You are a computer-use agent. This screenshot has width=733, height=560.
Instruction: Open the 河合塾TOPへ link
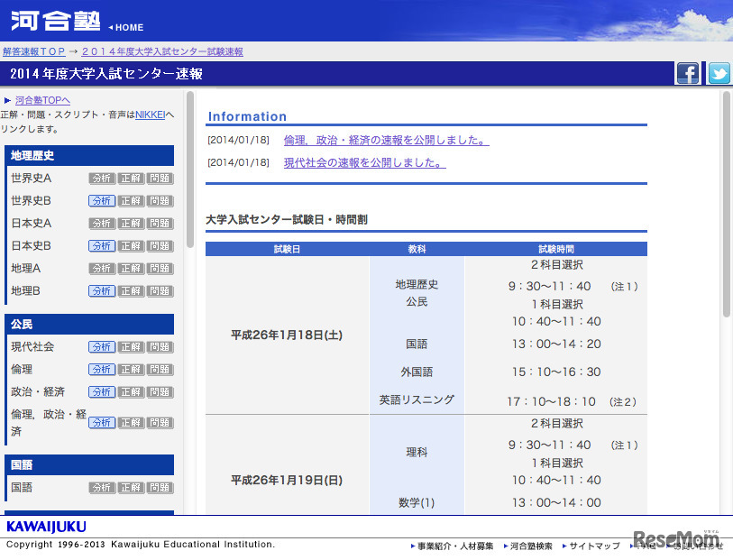[43, 99]
